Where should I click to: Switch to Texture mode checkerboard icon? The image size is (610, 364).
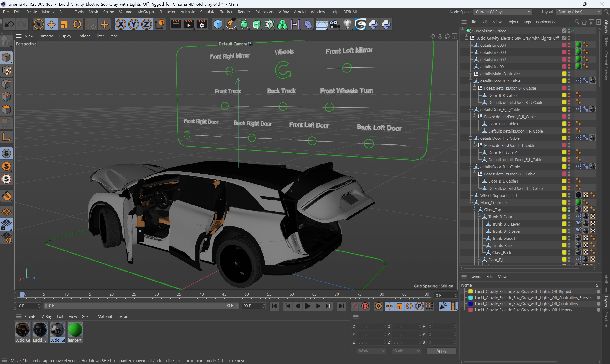pos(6,71)
